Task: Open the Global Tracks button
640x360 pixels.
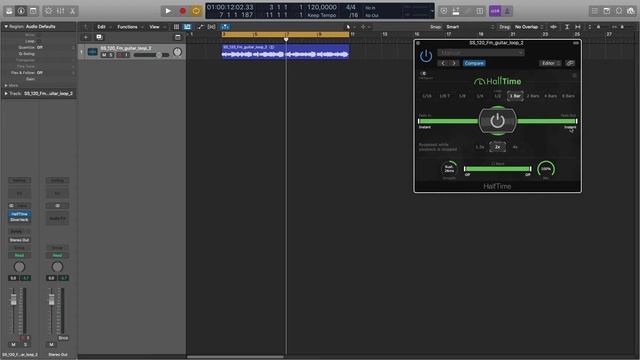Action: tap(178, 37)
